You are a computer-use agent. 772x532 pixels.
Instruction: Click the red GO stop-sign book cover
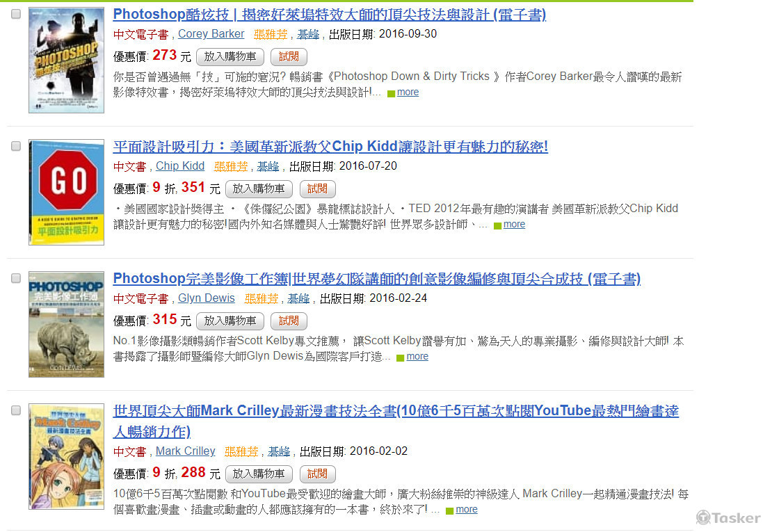click(x=66, y=192)
